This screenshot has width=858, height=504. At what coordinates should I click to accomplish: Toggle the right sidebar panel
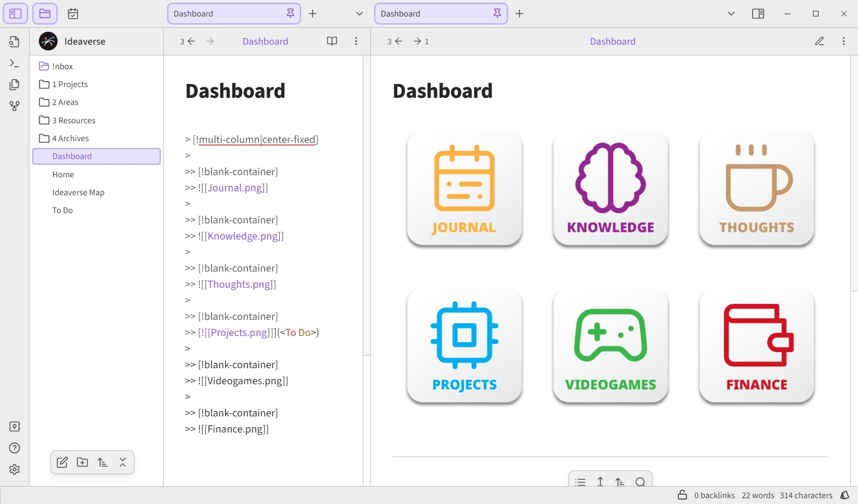click(758, 13)
